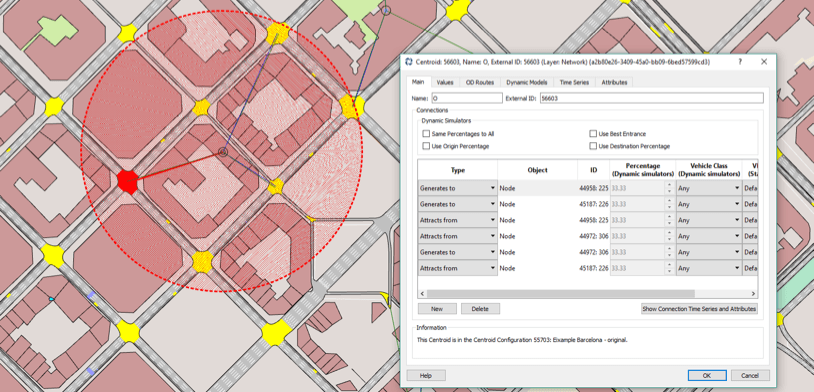814x392 pixels.
Task: Click the Object column header
Action: coord(537,170)
